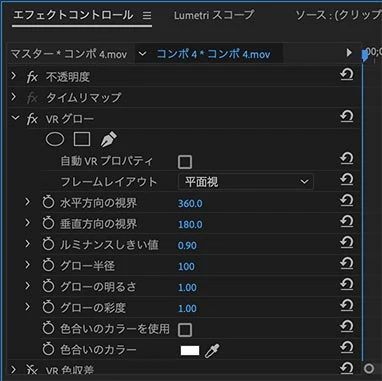Enable the 自動 VR プロパティ checkbox
This screenshot has width=382, height=381.
pyautogui.click(x=185, y=162)
